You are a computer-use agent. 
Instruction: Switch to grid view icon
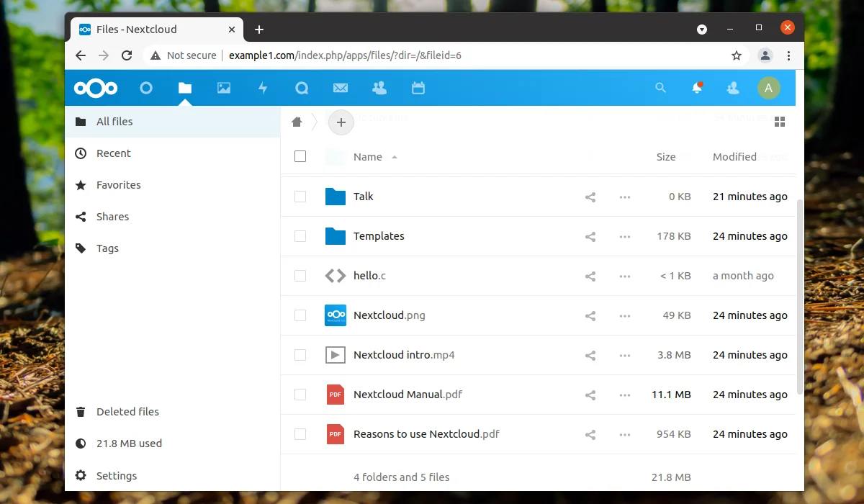(x=779, y=122)
